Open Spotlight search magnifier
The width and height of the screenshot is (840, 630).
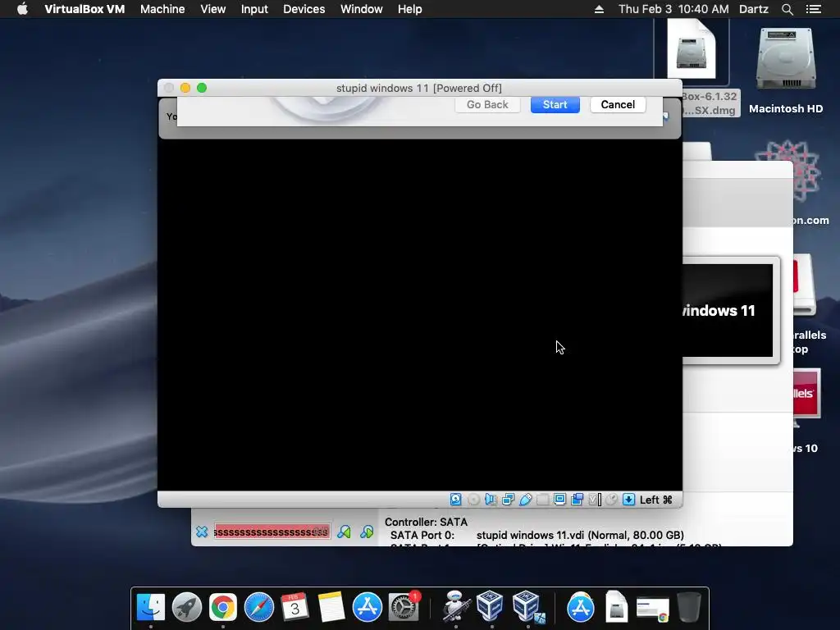[787, 9]
